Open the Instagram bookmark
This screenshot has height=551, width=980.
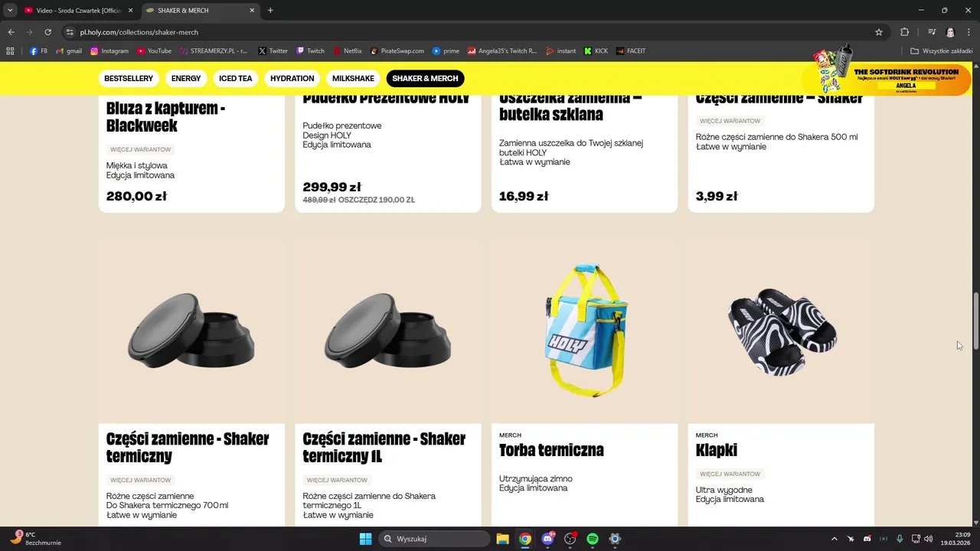109,51
